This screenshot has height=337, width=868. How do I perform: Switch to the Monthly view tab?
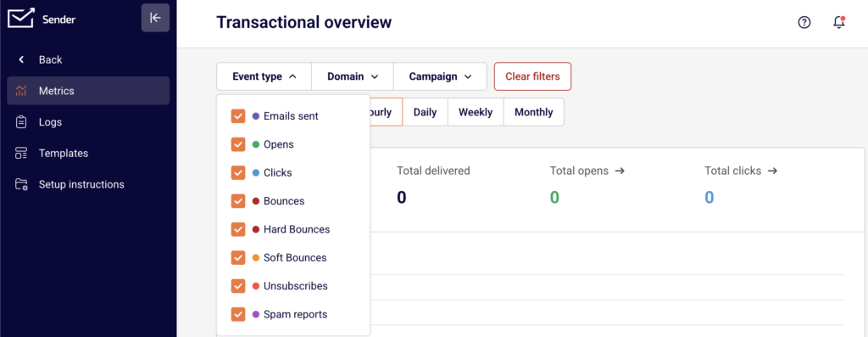534,113
